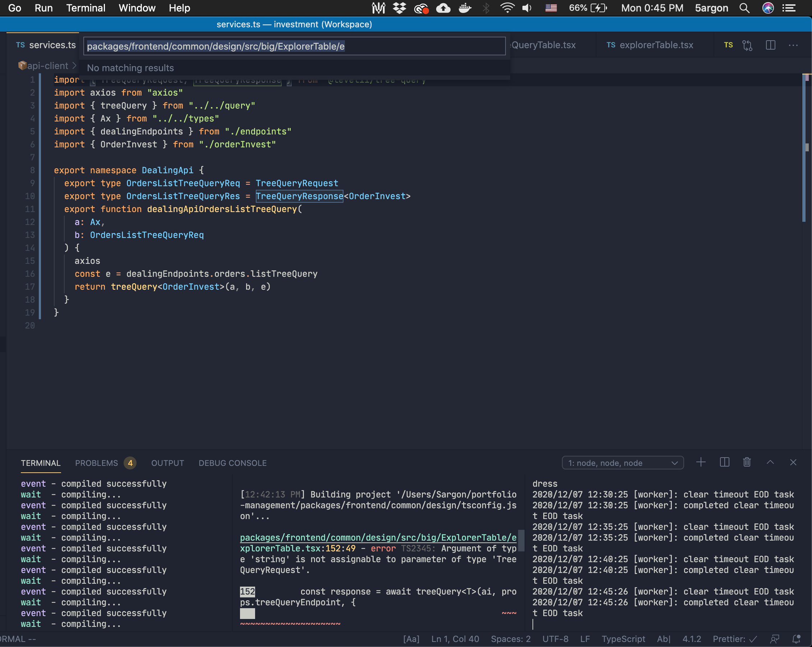Screen dimensions: 812x647
Task: Click the split editor right icon
Action: [x=771, y=45]
